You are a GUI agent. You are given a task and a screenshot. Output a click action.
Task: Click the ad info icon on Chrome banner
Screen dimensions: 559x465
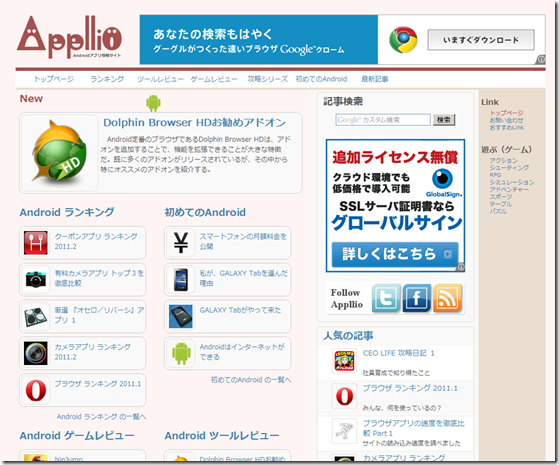coord(541,60)
